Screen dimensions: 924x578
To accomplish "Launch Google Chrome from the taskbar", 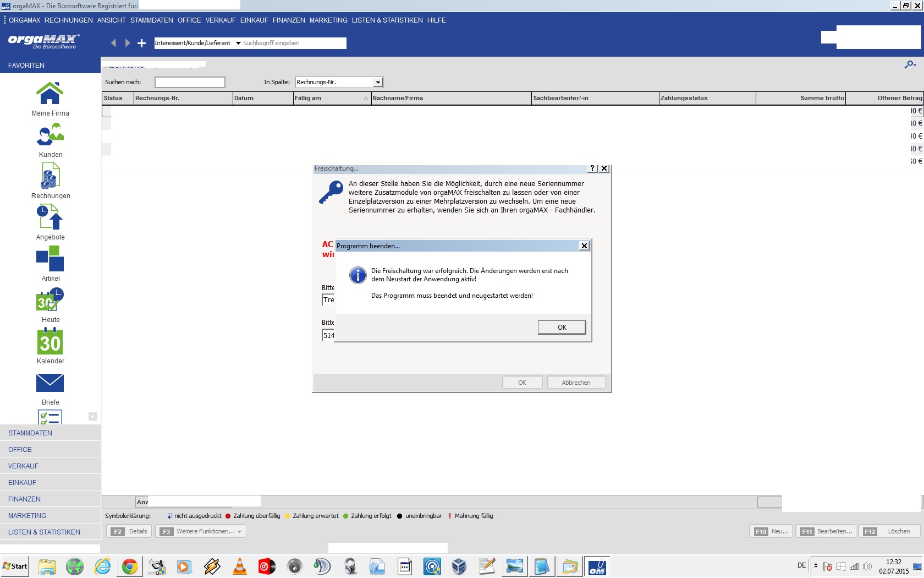I will tap(130, 566).
